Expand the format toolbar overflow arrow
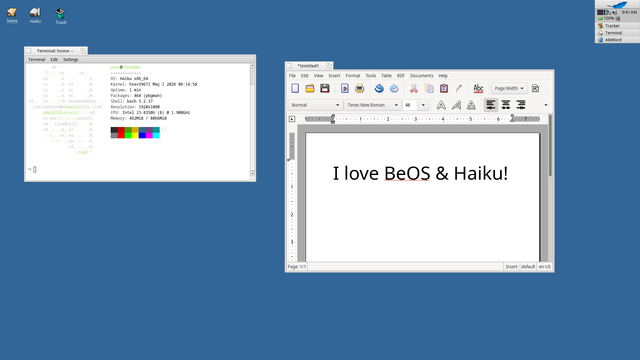This screenshot has width=640, height=360. click(546, 105)
